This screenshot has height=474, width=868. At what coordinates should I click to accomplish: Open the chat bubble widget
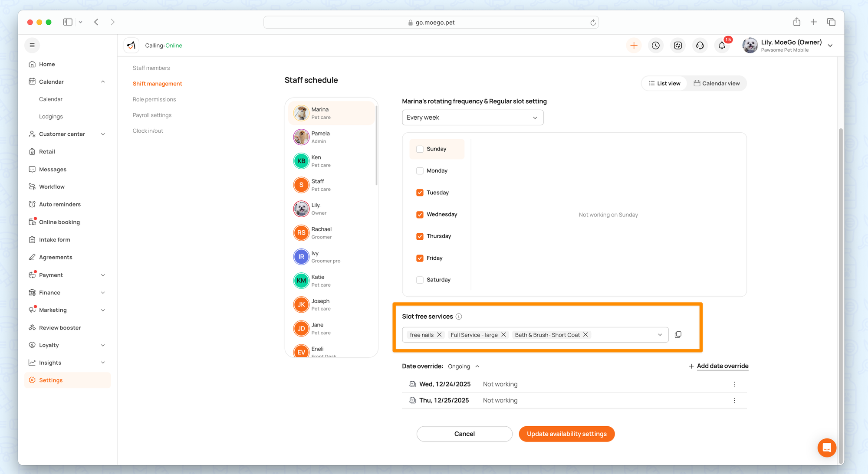pyautogui.click(x=826, y=448)
